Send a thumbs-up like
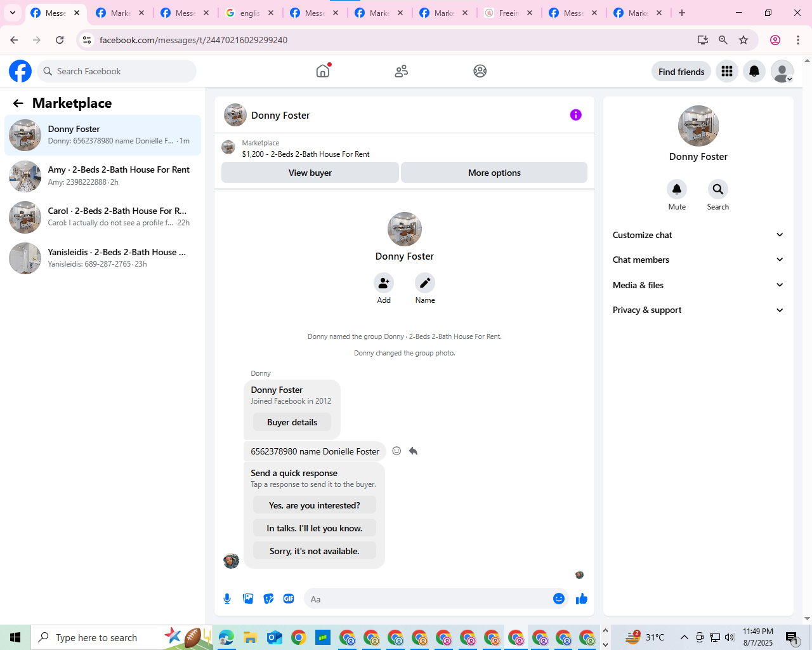The image size is (812, 650). (x=582, y=599)
